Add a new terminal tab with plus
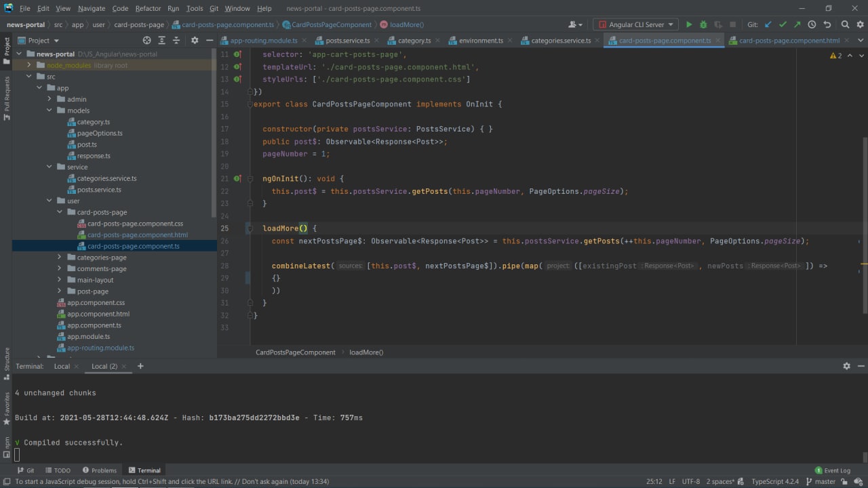 click(140, 366)
